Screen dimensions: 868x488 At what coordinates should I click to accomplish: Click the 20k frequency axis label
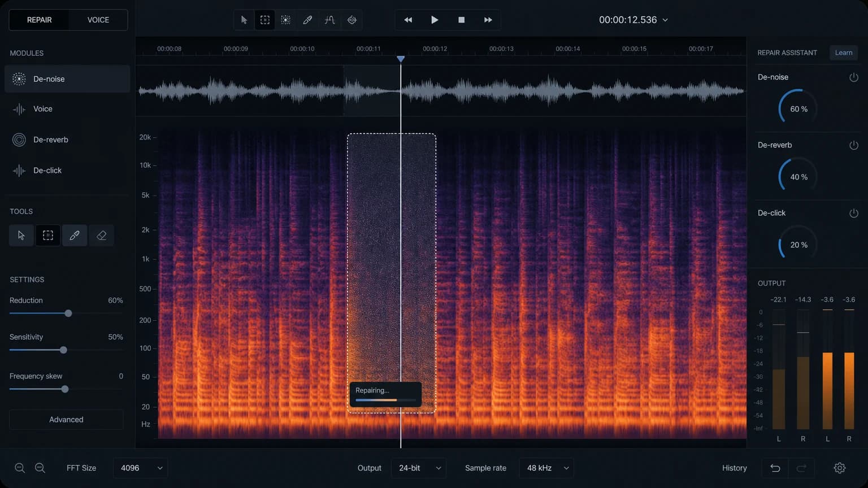(x=145, y=137)
